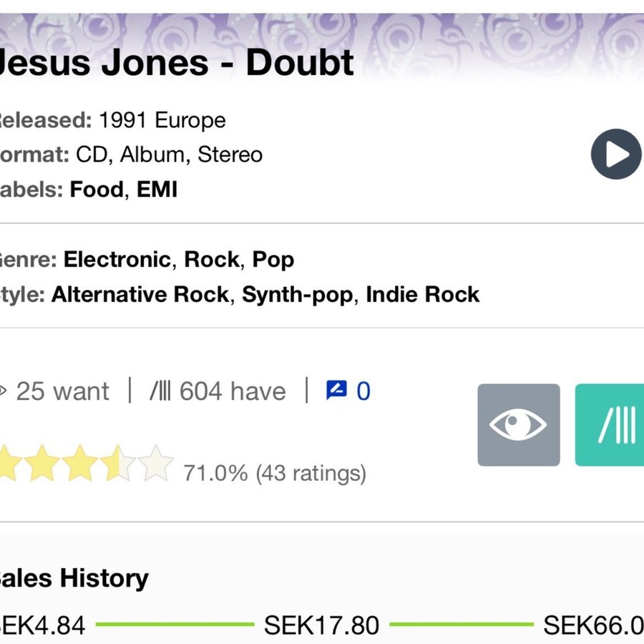Open the Food label link

tap(97, 190)
